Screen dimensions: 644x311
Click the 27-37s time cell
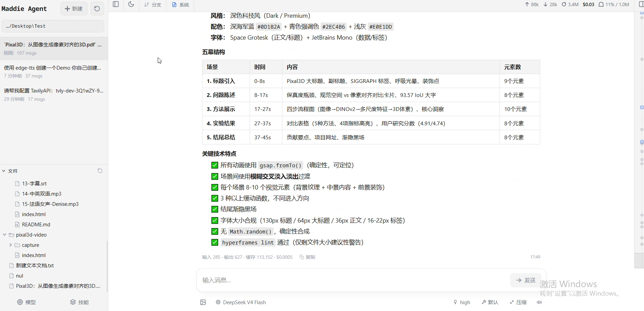266,123
